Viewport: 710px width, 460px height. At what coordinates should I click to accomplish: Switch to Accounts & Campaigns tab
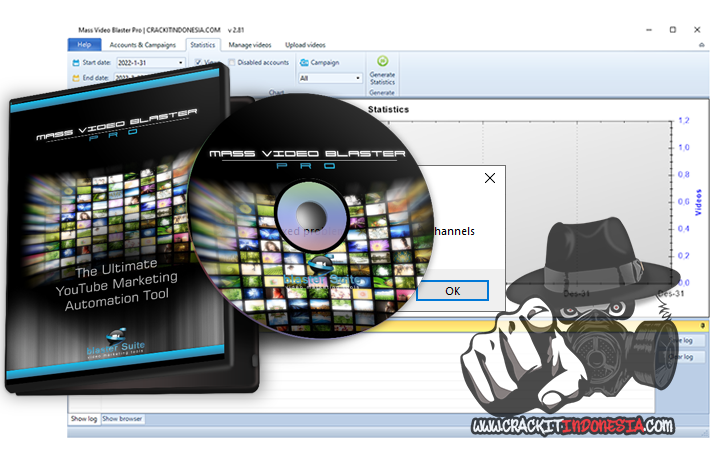[142, 45]
